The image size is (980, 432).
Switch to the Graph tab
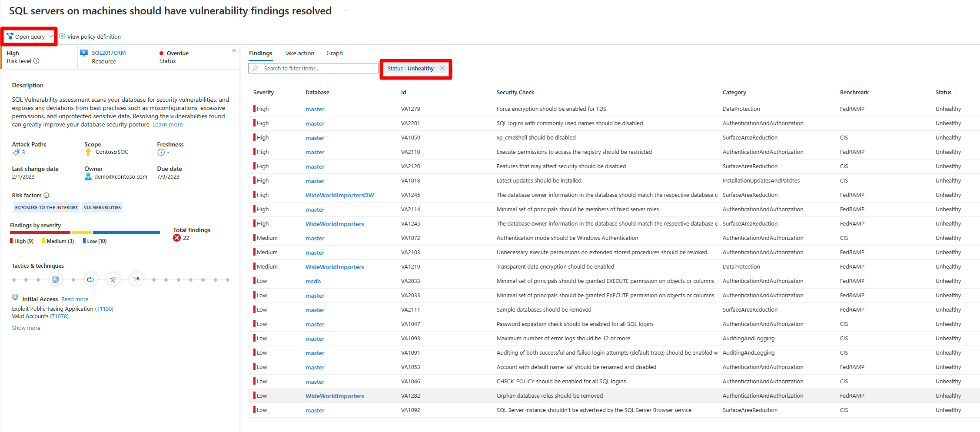[334, 53]
